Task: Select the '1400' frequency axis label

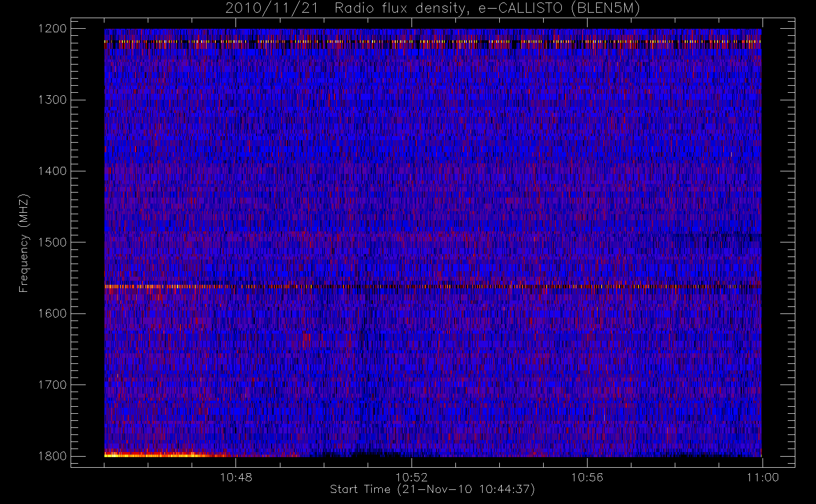Action: coord(52,171)
